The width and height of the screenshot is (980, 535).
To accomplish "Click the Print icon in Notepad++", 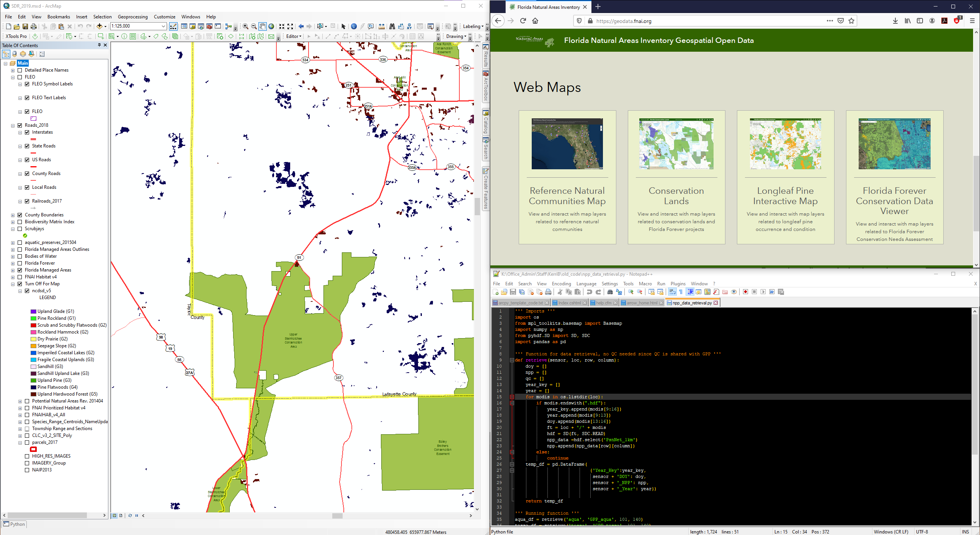I will (548, 292).
